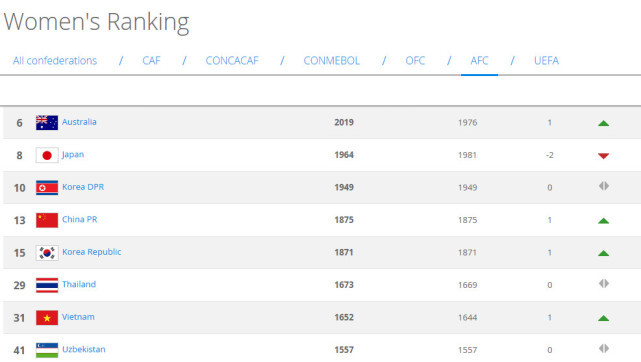Screen dimensions: 641x362
Task: Click Australia's green up arrow indicator
Action: tap(603, 123)
